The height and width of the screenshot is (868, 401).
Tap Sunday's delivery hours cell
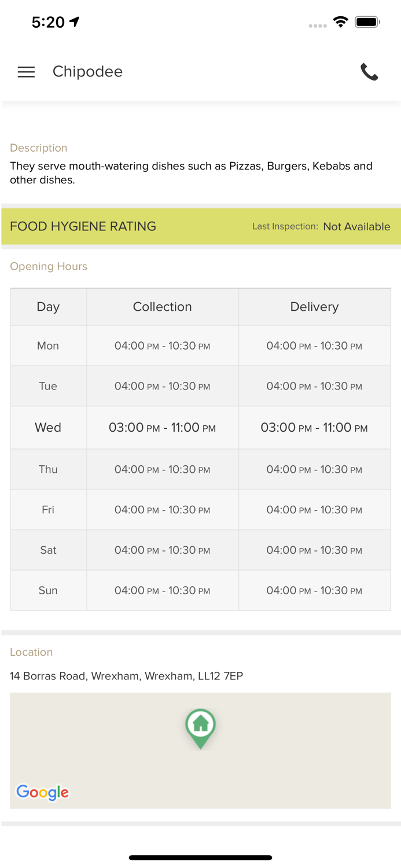[314, 591]
